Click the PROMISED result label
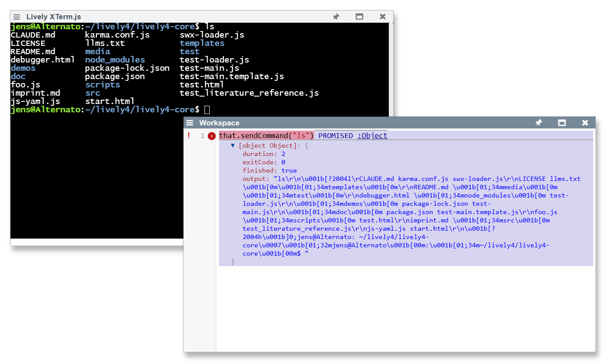This screenshot has width=609, height=364. pos(335,135)
